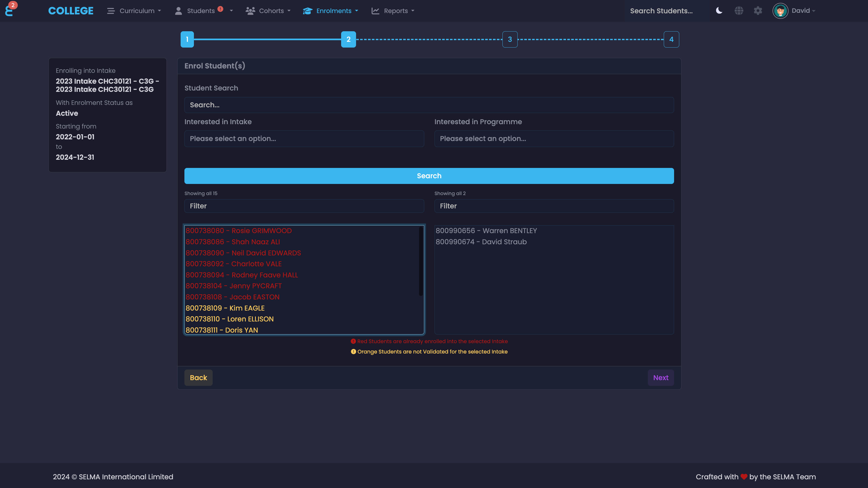Open the settings gear icon

[758, 10]
